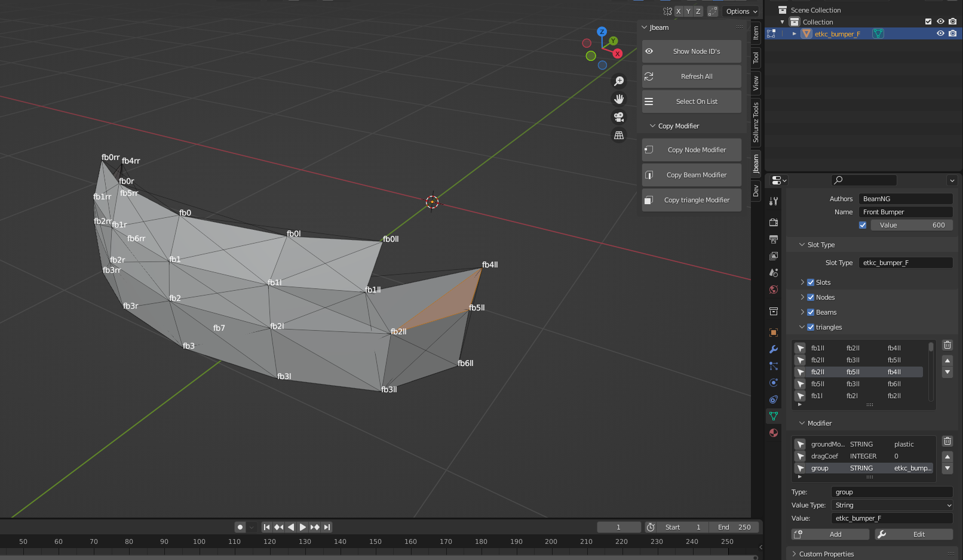Click the pan hand viewport icon
Viewport: 963px width, 560px height.
(619, 99)
